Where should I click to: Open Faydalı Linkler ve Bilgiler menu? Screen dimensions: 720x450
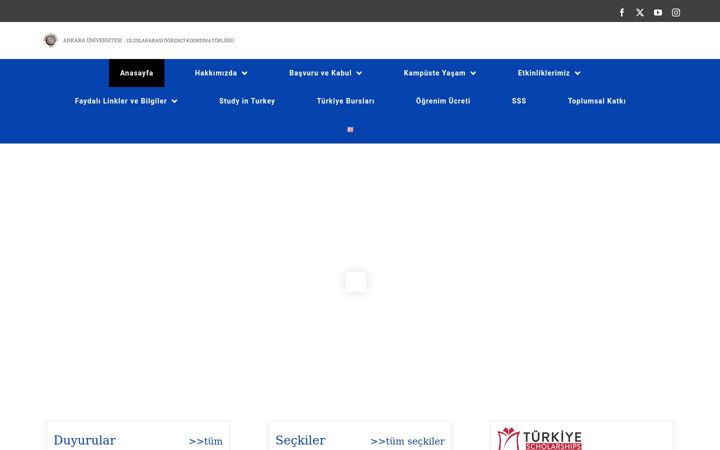point(121,101)
